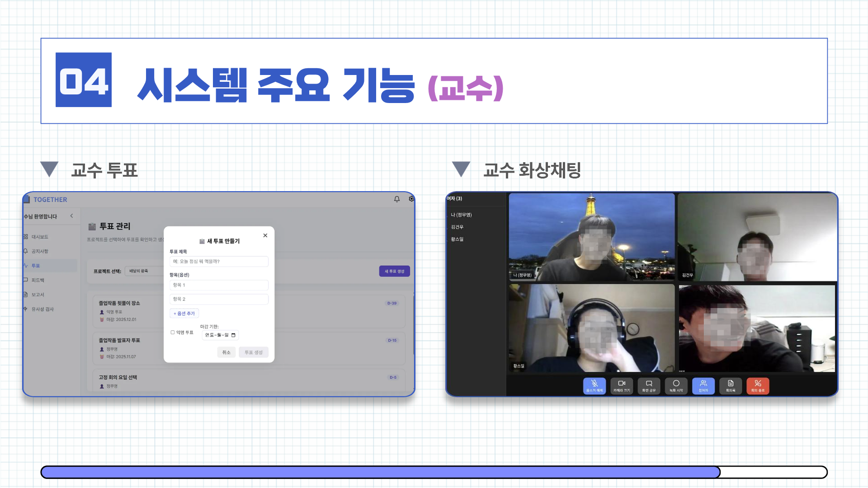Screen dimensions: 868x488
Task: Begin recording with 녹화 시작 button
Action: coord(676,386)
